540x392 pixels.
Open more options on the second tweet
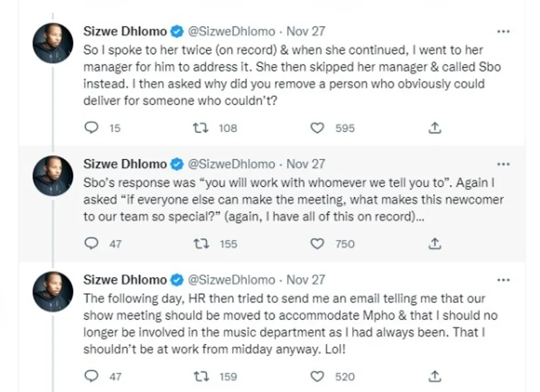[503, 164]
